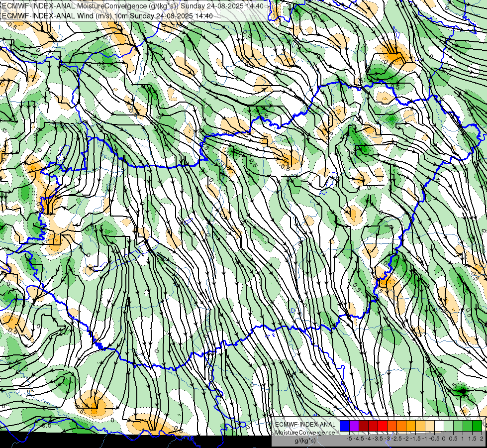This screenshot has height=448, width=487.
Task: Select the purple legend swatch -5 to -4.5
Action: [354, 426]
